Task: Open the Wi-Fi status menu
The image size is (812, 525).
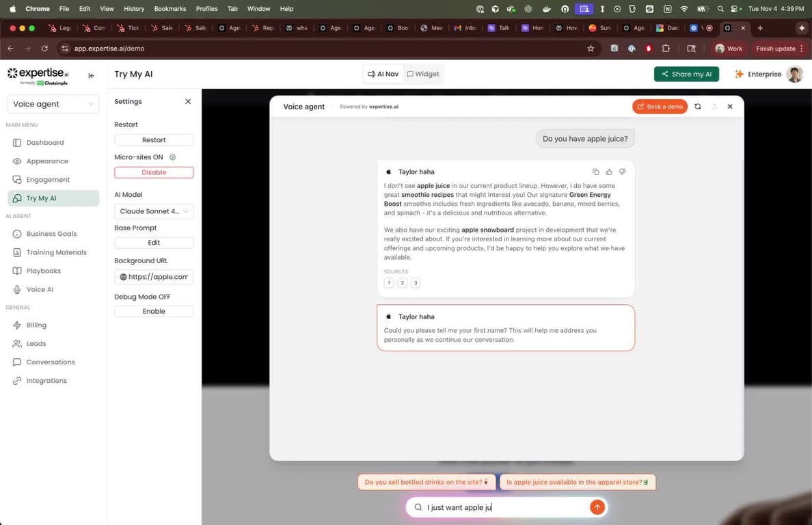Action: [684, 9]
